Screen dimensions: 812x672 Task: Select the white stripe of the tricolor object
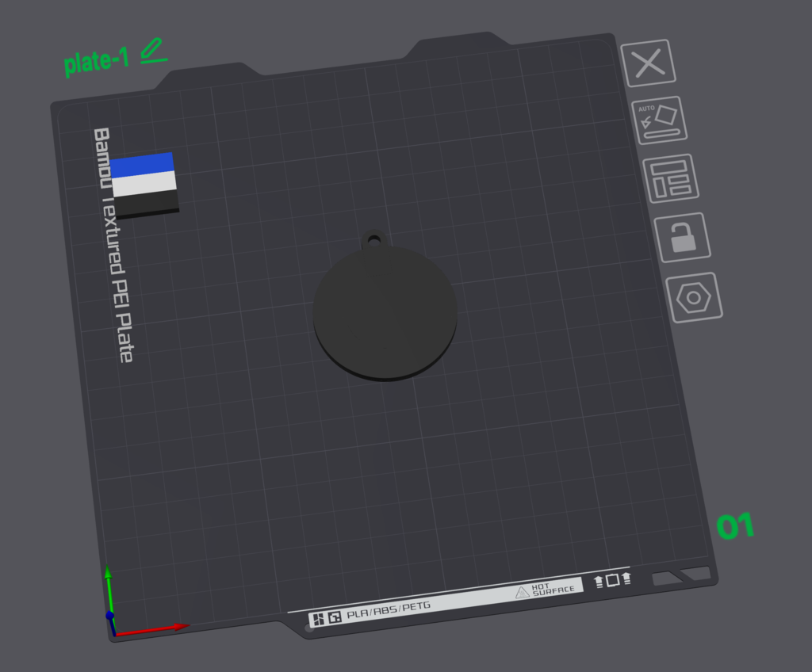(144, 183)
